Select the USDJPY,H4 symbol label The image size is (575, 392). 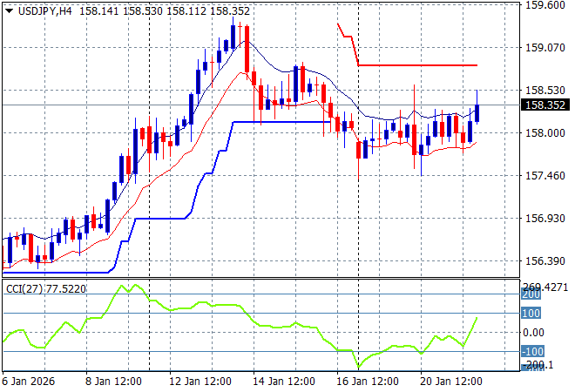point(45,11)
